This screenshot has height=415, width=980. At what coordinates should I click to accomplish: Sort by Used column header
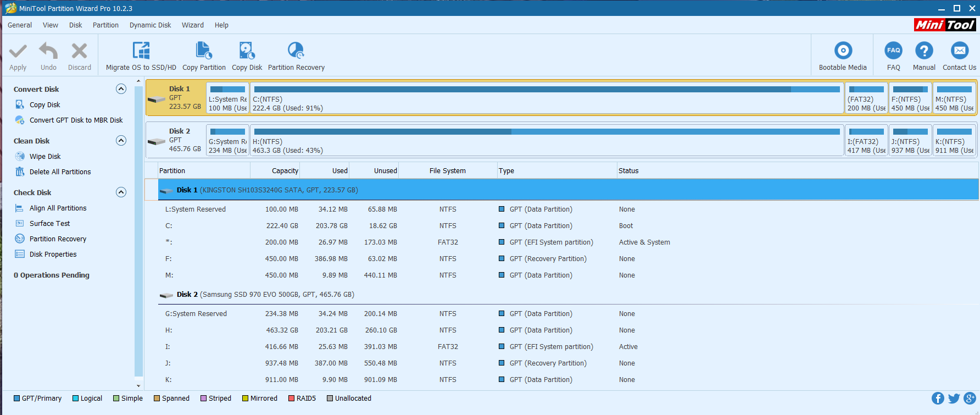point(324,171)
